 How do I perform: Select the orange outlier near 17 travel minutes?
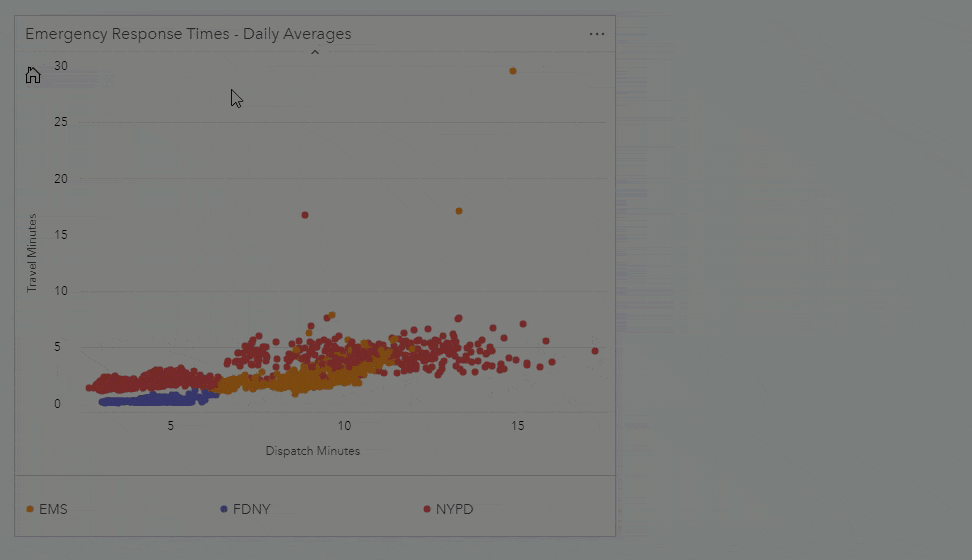pos(459,211)
